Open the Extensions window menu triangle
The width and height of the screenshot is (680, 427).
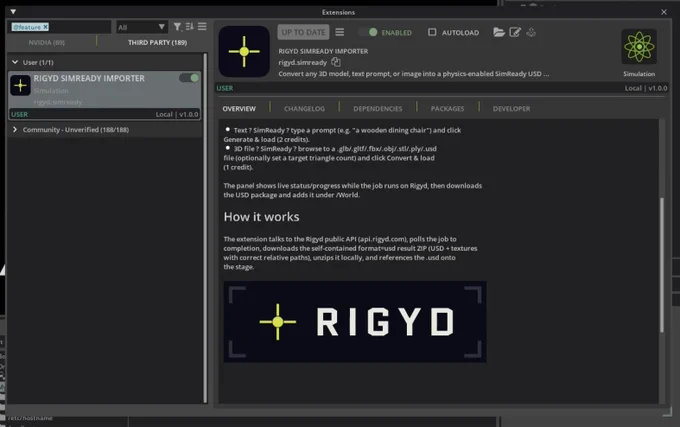pyautogui.click(x=13, y=12)
